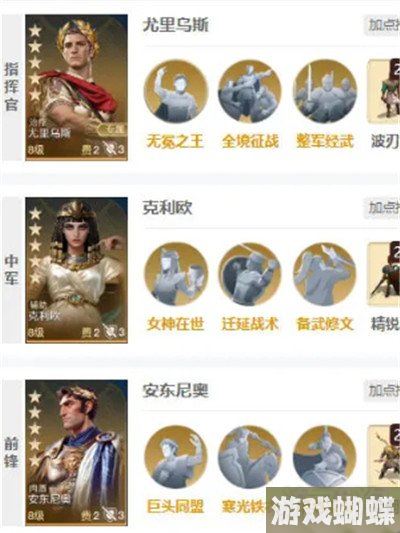Open 安东尼奥 hero portrait card
Image resolution: width=400 pixels, height=533 pixels.
(76, 453)
